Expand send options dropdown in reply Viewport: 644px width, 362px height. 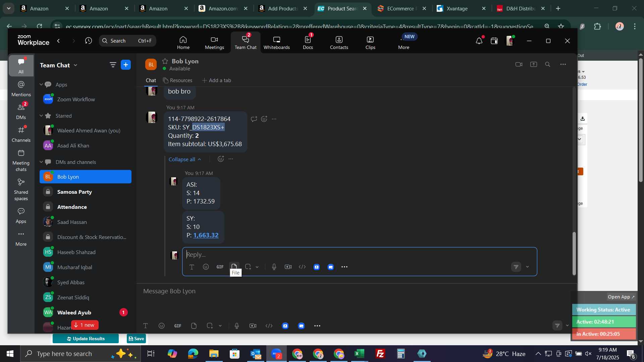(x=527, y=267)
